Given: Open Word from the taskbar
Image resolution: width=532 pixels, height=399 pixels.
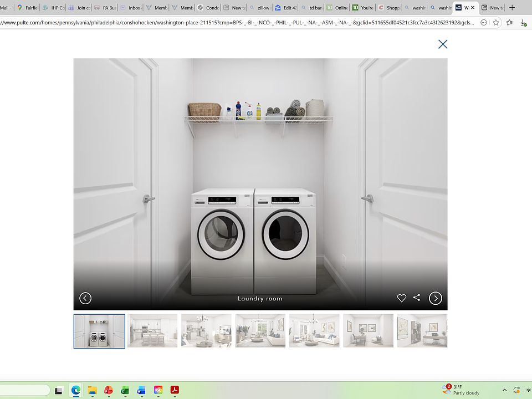Looking at the screenshot, I should (141, 390).
